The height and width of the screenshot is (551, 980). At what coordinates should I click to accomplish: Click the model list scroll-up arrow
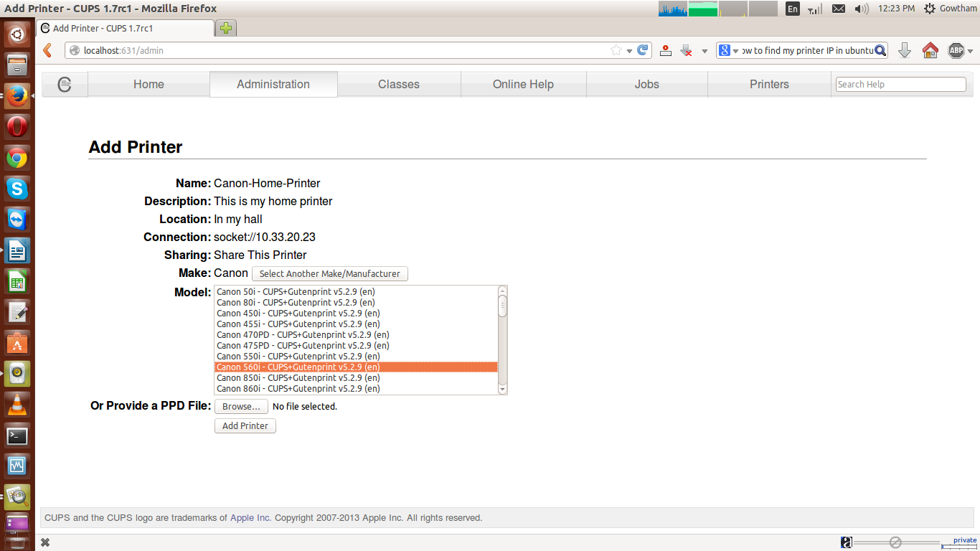click(503, 291)
